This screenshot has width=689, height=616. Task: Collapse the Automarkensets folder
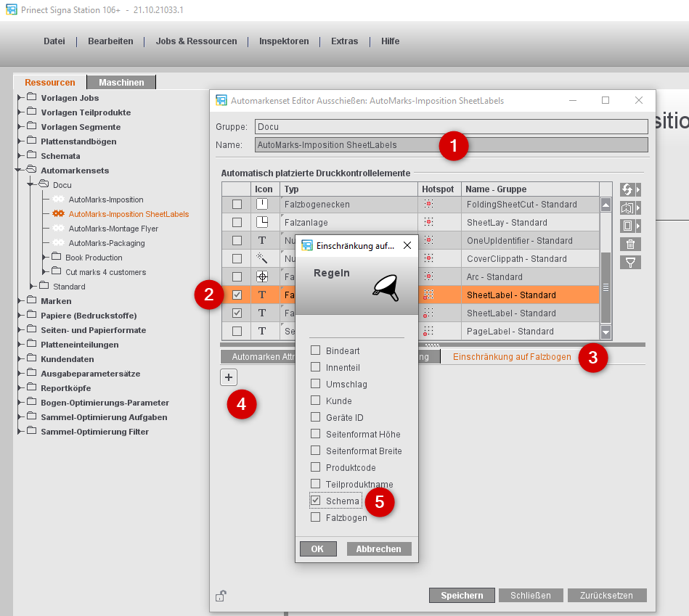[x=18, y=170]
